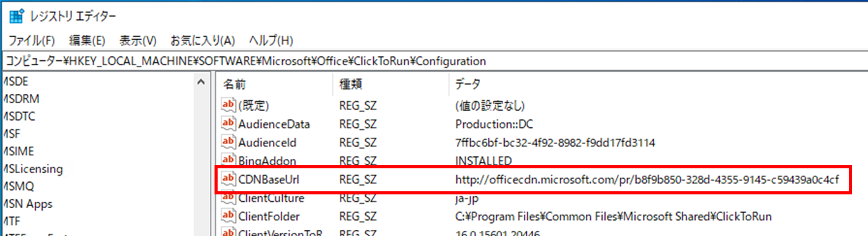This screenshot has height=236, width=868.
Task: Select the ClientFolder value name
Action: [270, 217]
